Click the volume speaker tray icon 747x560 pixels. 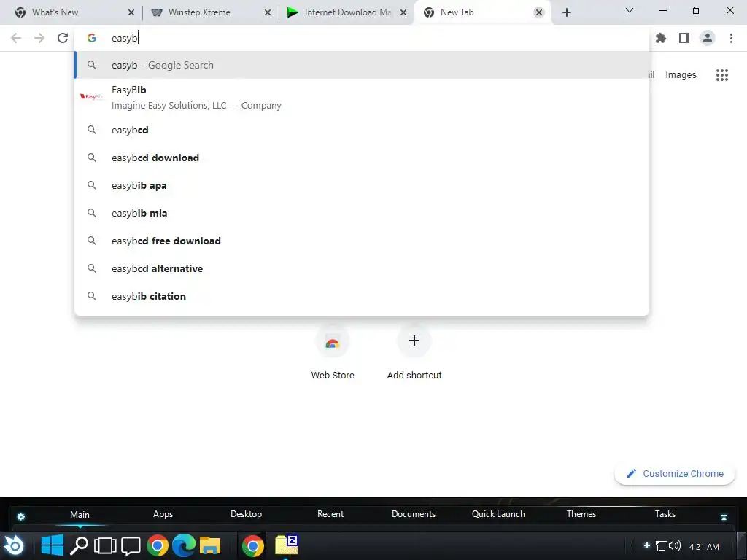tap(675, 545)
